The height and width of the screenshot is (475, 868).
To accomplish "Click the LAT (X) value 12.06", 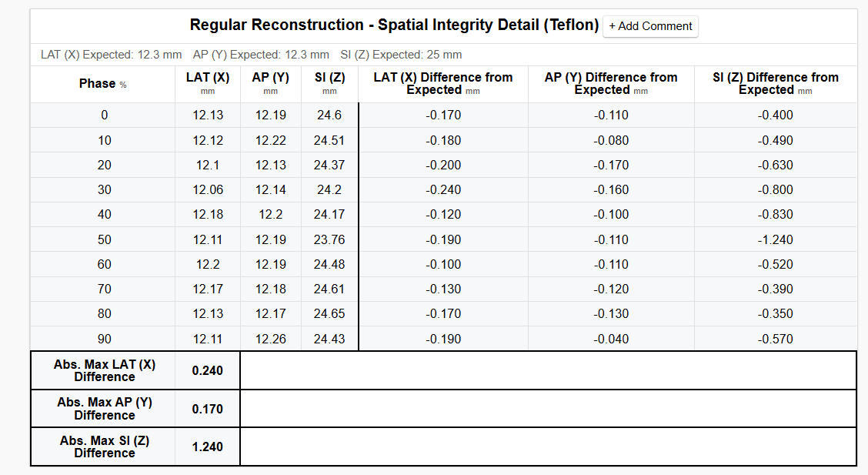I will pyautogui.click(x=208, y=190).
